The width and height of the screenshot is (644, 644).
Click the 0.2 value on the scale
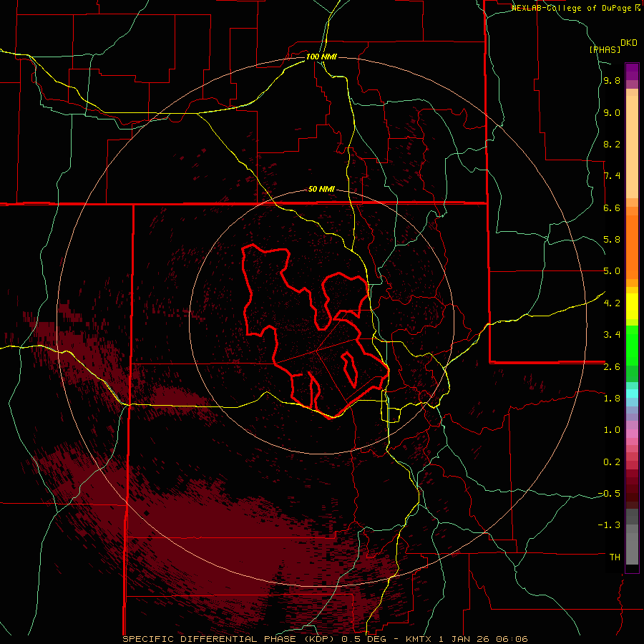point(612,462)
